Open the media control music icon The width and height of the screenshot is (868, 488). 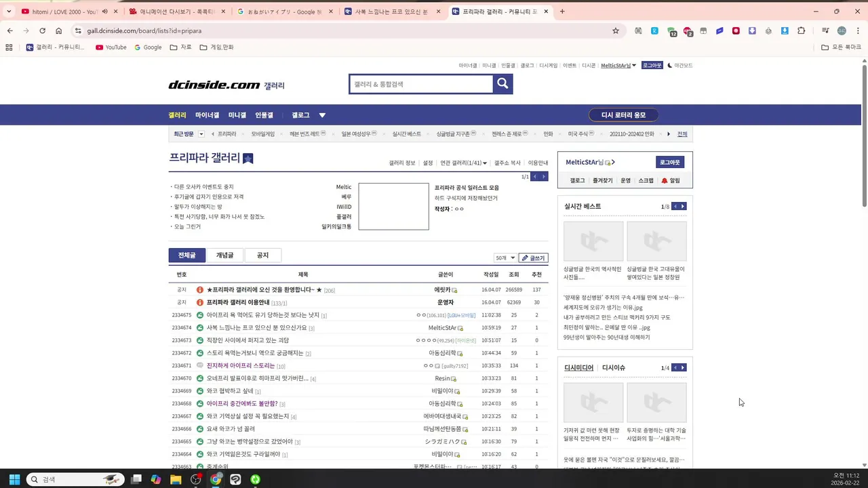[825, 30]
